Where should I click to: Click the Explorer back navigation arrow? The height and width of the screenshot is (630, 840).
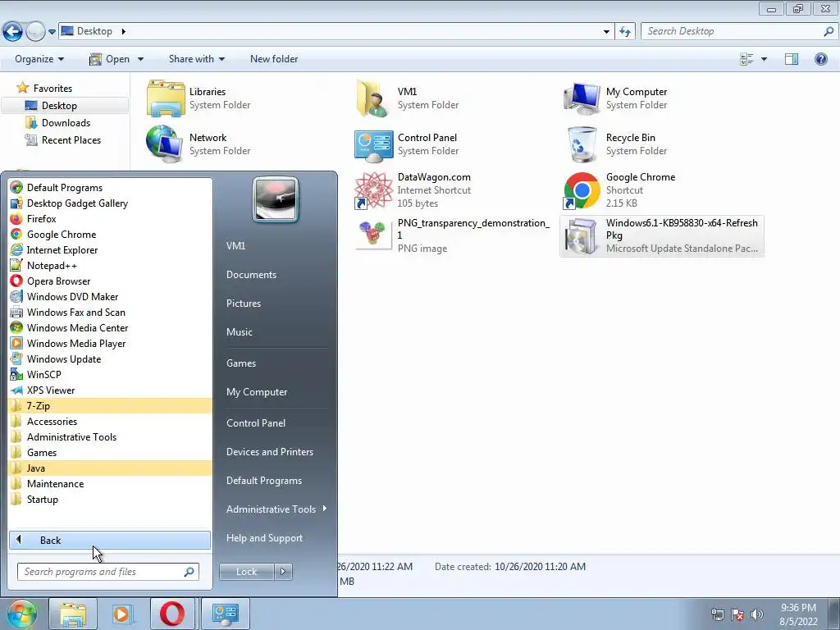(13, 31)
